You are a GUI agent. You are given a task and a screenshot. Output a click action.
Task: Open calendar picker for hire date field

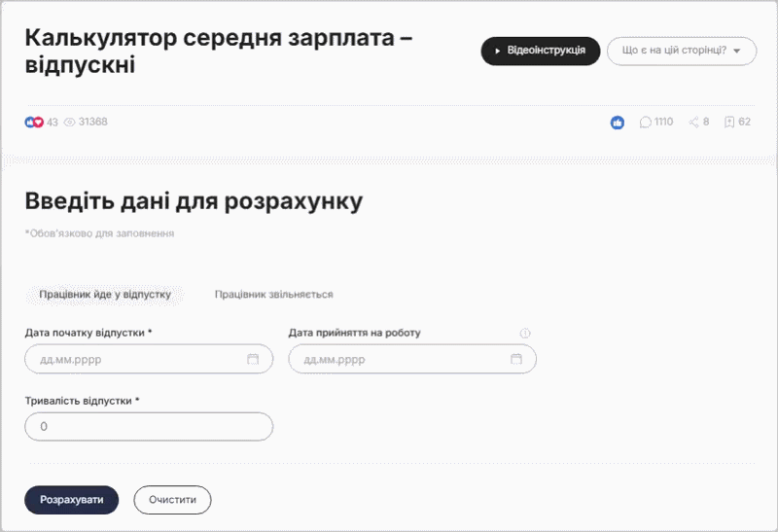tap(516, 359)
